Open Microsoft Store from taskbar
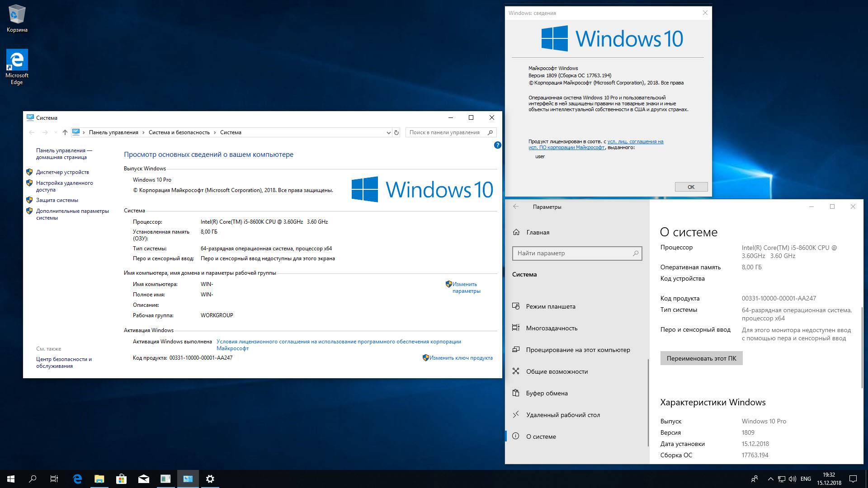Viewport: 868px width, 488px height. pyautogui.click(x=121, y=479)
